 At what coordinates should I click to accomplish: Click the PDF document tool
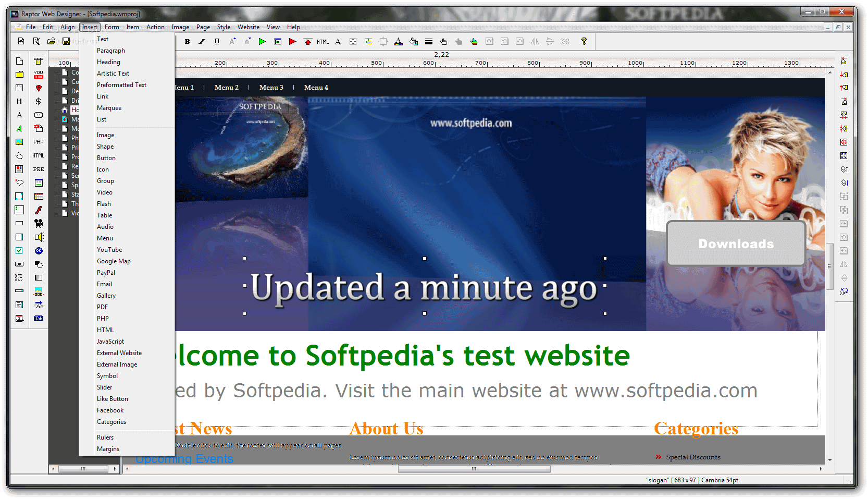[x=39, y=128]
